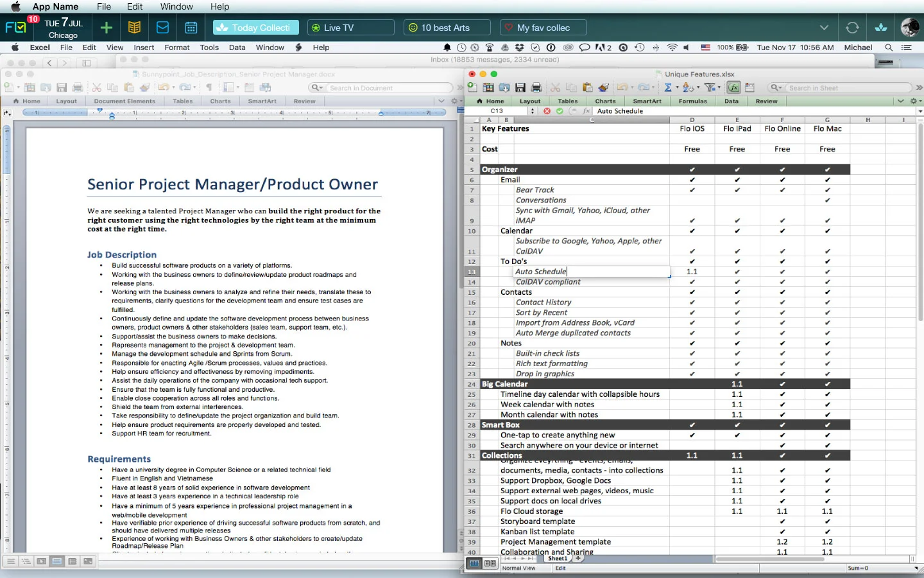Open the Data ribbon tab in Excel
The width and height of the screenshot is (924, 578).
pos(731,101)
